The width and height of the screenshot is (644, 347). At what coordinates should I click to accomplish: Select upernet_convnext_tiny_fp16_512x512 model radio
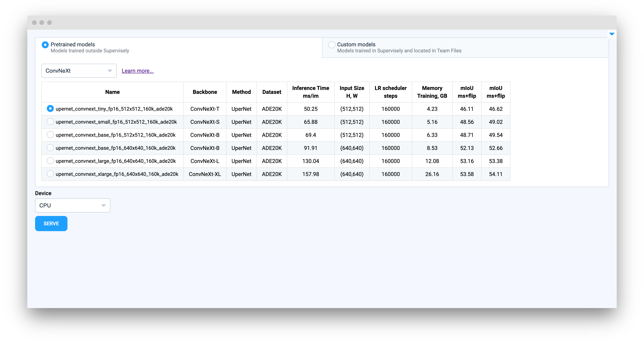point(50,109)
